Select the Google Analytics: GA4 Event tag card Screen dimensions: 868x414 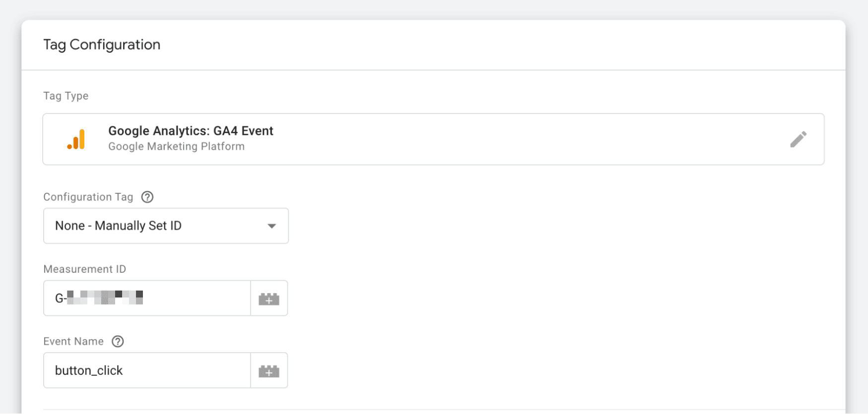pos(347,139)
